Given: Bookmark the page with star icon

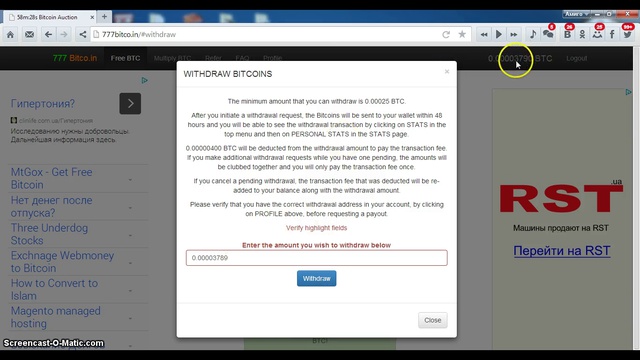Looking at the screenshot, I should tap(462, 35).
